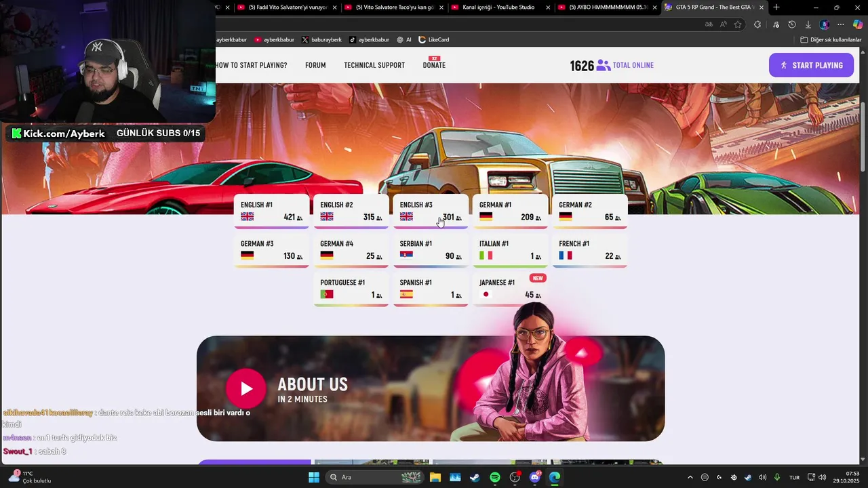Select the GERMAN #2 server card

coord(590,211)
